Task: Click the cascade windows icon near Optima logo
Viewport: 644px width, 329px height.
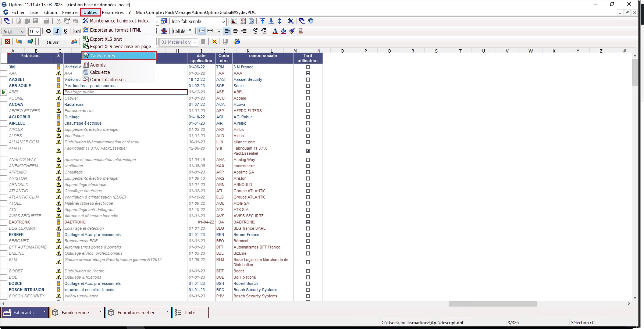Action: [302, 21]
